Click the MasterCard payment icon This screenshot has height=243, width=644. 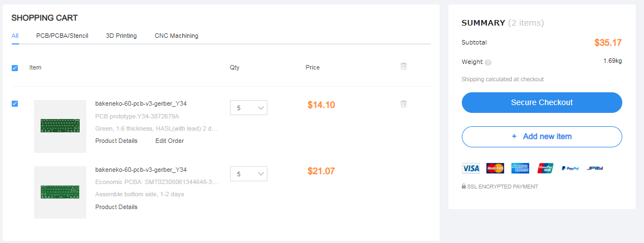[x=495, y=168]
